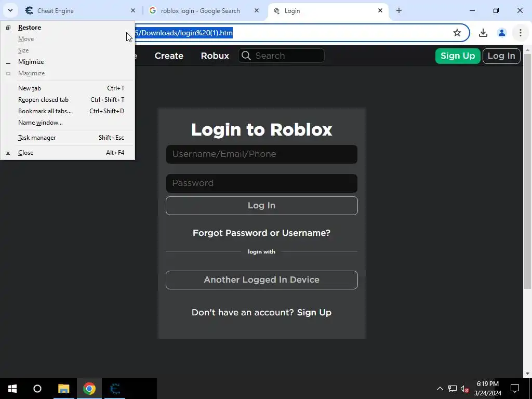Screen dimensions: 532x399
Task: Open the Create link in Roblox navbar
Action: 169,56
